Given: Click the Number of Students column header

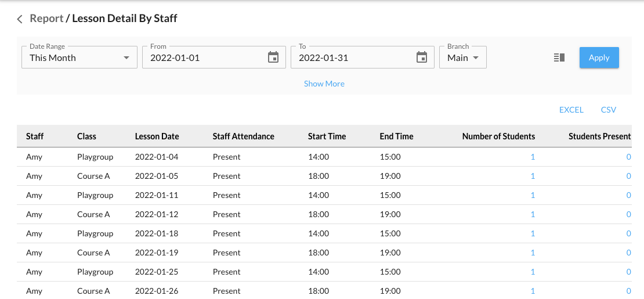Looking at the screenshot, I should coord(498,136).
